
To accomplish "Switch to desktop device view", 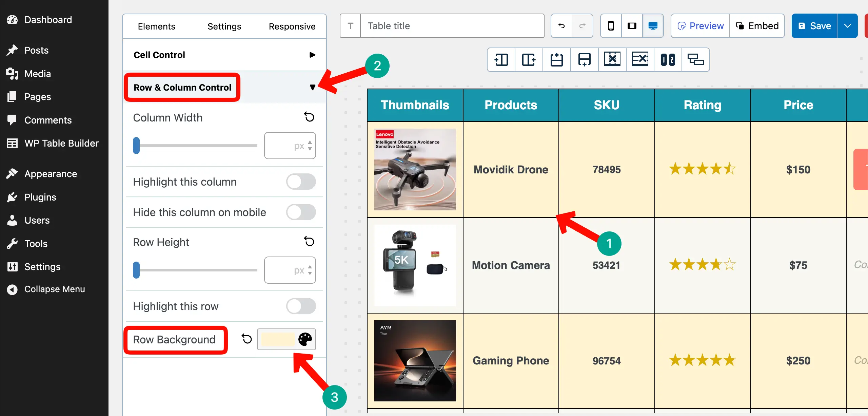I will [653, 26].
